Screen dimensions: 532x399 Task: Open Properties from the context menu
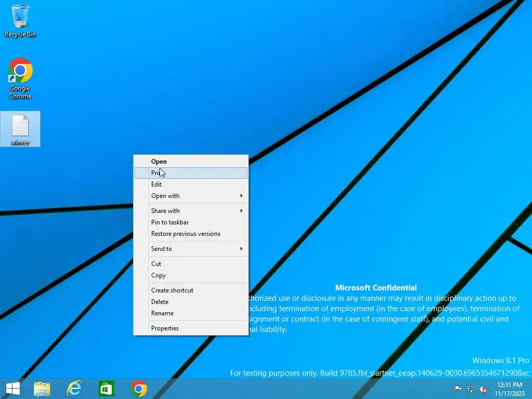(191, 328)
